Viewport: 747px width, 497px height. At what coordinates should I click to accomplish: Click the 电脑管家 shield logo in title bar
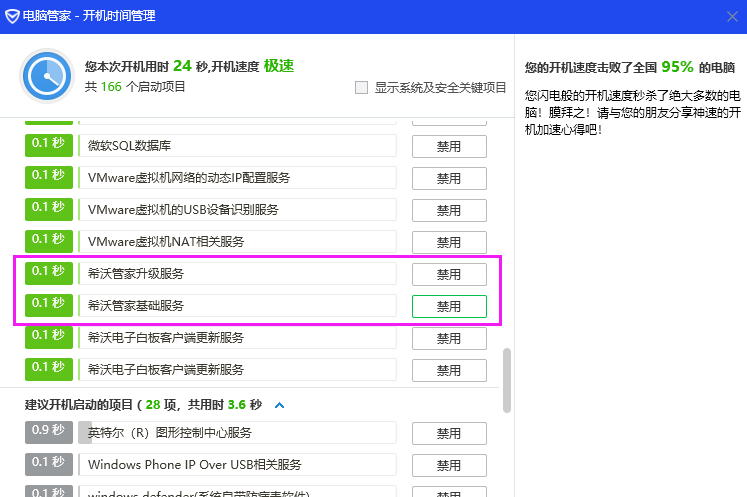[12, 16]
